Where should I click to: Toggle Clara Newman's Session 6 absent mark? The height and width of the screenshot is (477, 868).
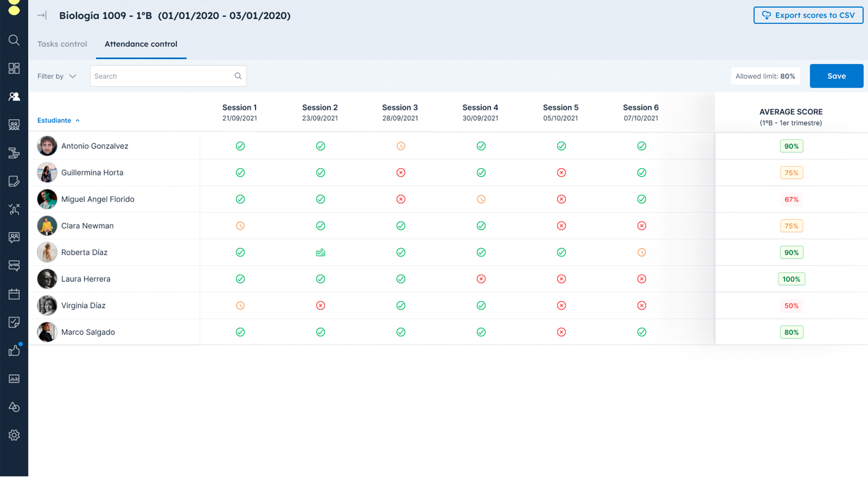[642, 226]
